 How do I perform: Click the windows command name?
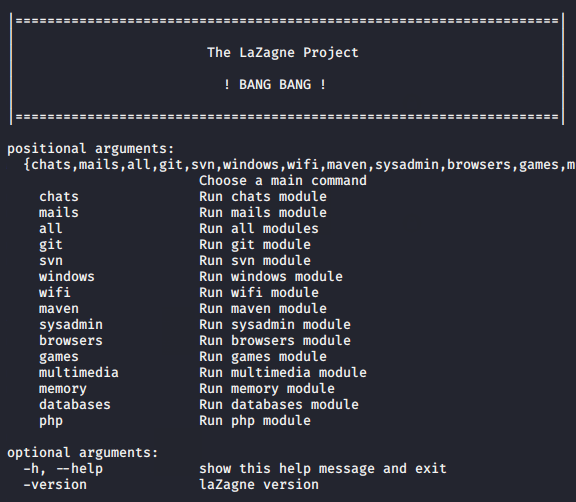click(66, 277)
